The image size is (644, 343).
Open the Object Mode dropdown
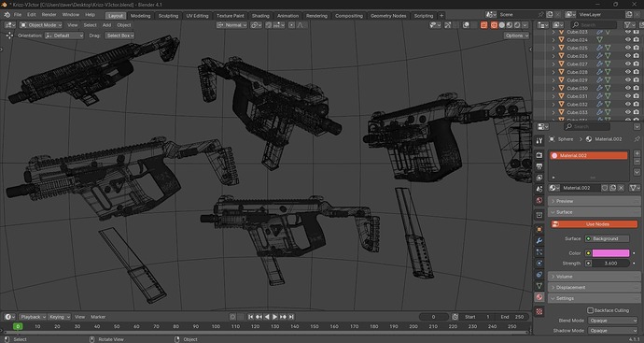41,25
